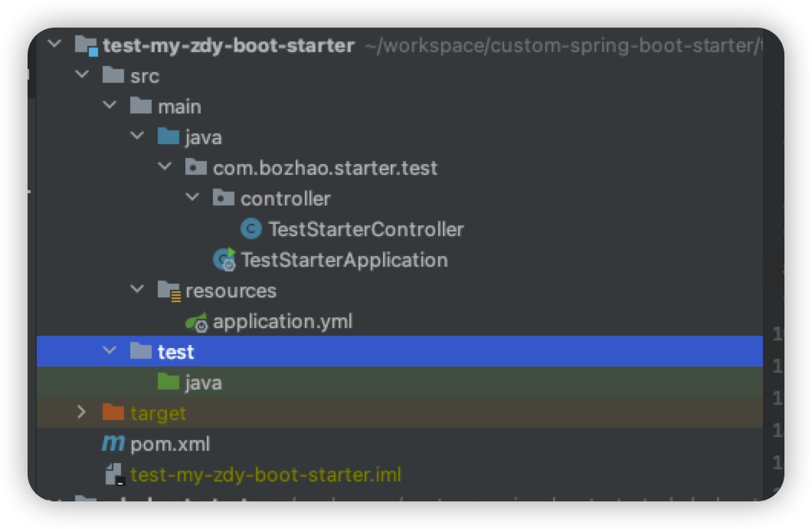Image resolution: width=812 pixels, height=529 pixels.
Task: Select the test-my-zdy-boot-starter.iml file
Action: tap(265, 475)
